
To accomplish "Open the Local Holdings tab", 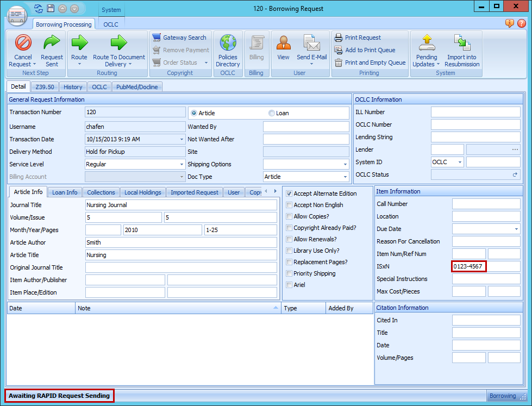I will click(142, 192).
